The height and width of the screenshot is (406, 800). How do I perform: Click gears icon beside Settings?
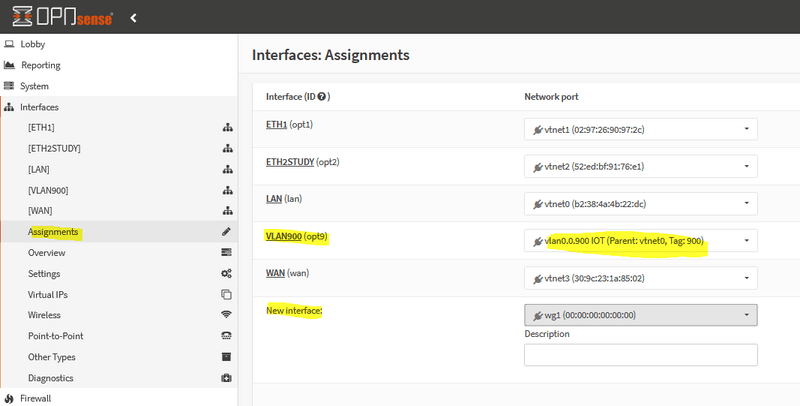pos(226,274)
